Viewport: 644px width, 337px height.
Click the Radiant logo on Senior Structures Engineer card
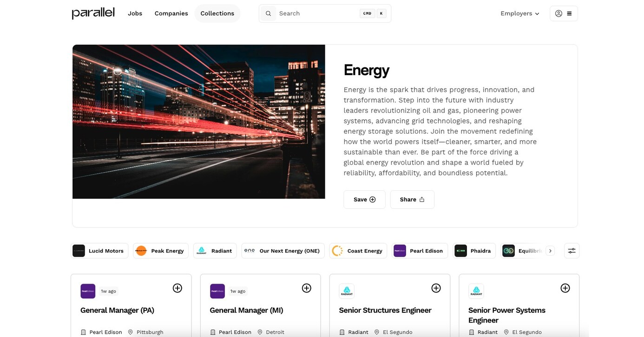[347, 291]
